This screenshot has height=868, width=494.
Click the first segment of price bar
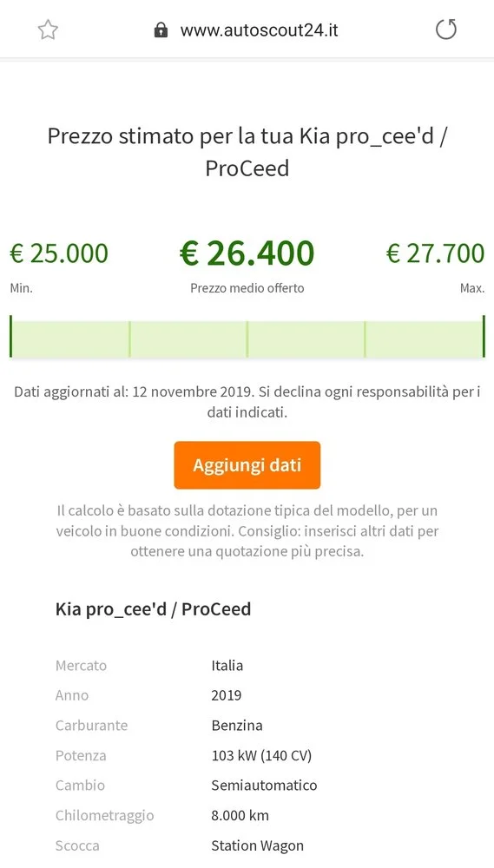coord(69,339)
